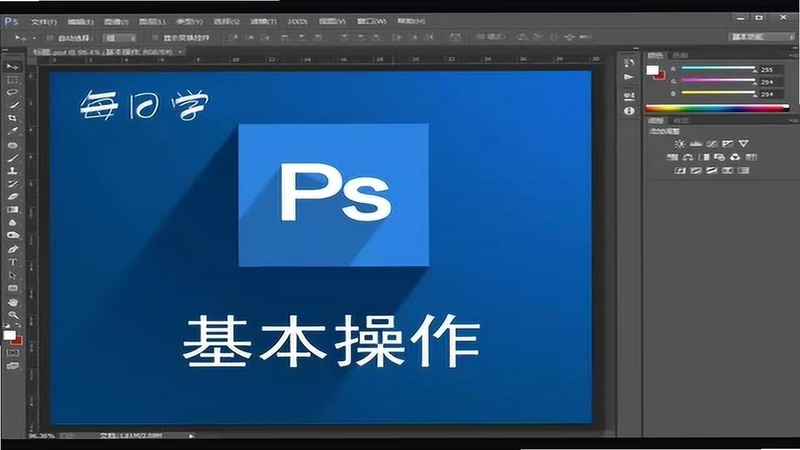
Task: Open the collapsed Actions panel icon
Action: (x=629, y=77)
